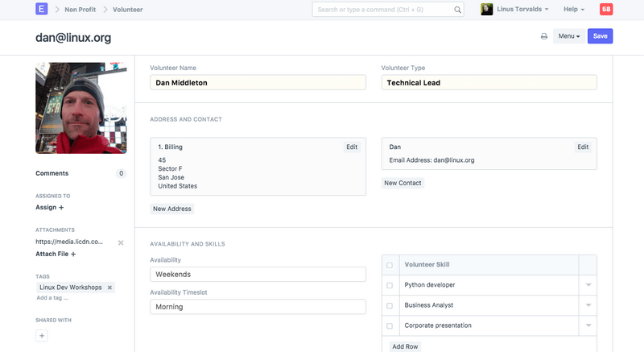Remove the Linux Dev Workshops tag

pos(110,287)
